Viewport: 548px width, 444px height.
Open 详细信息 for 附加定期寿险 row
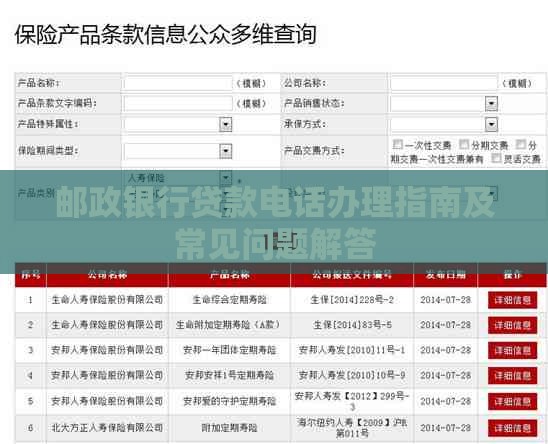point(512,428)
